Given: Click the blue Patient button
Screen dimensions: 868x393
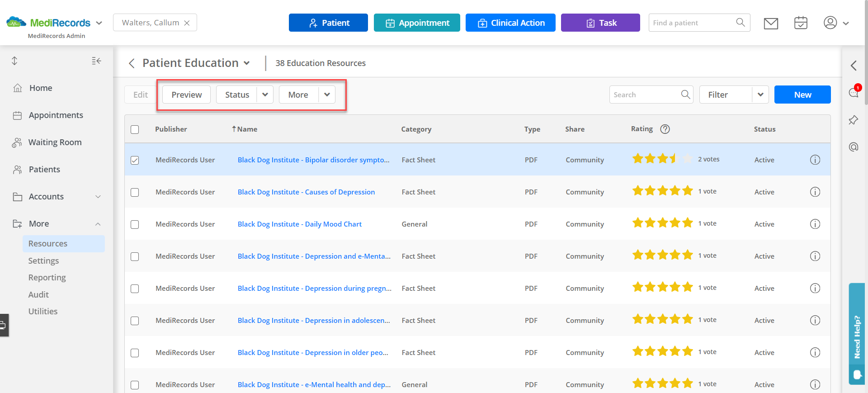Looking at the screenshot, I should point(328,23).
